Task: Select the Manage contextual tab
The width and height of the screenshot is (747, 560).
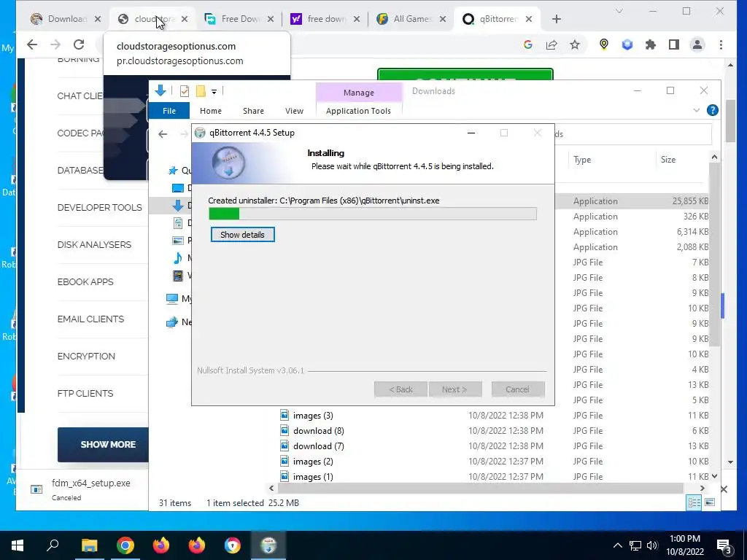Action: pos(359,93)
